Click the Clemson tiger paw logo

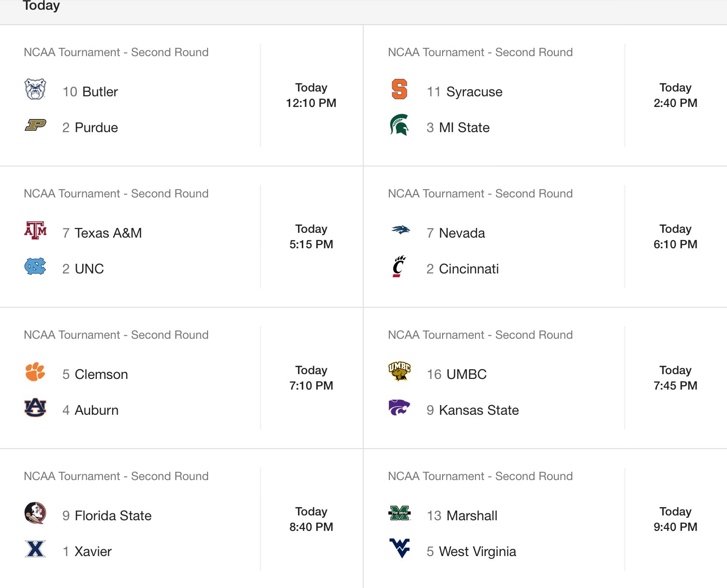pos(35,372)
